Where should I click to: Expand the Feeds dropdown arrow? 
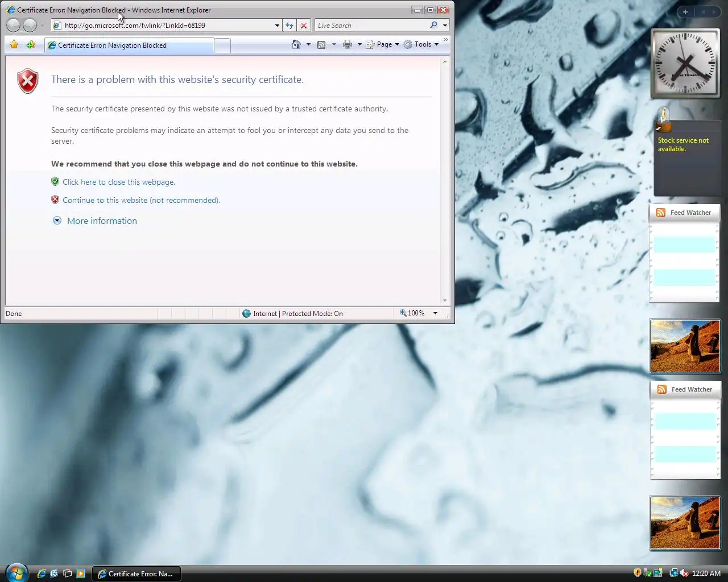pyautogui.click(x=334, y=44)
